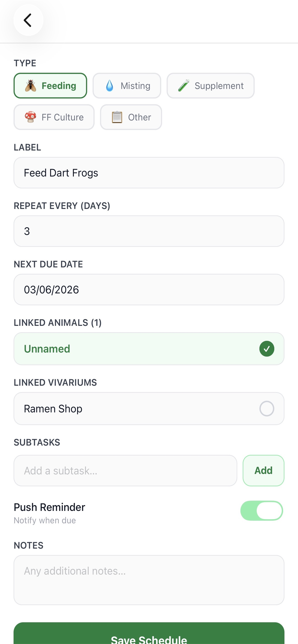Select the Ramen Shop vivarium radio circle
This screenshot has height=644, width=298.
tap(266, 408)
